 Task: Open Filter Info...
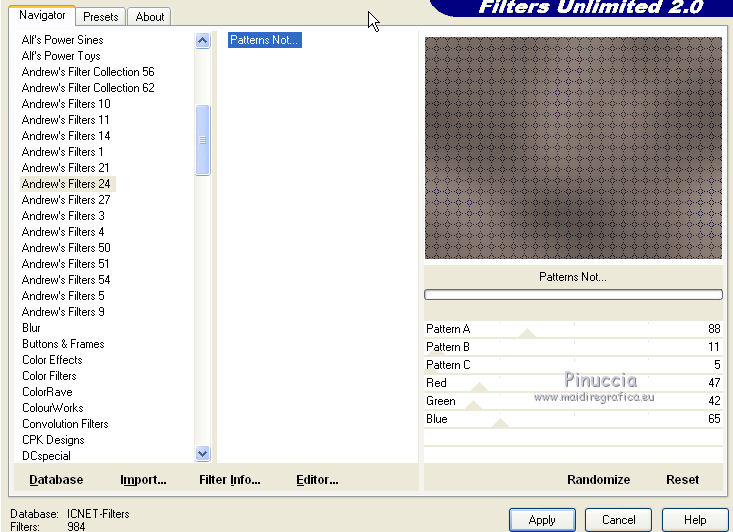[230, 480]
